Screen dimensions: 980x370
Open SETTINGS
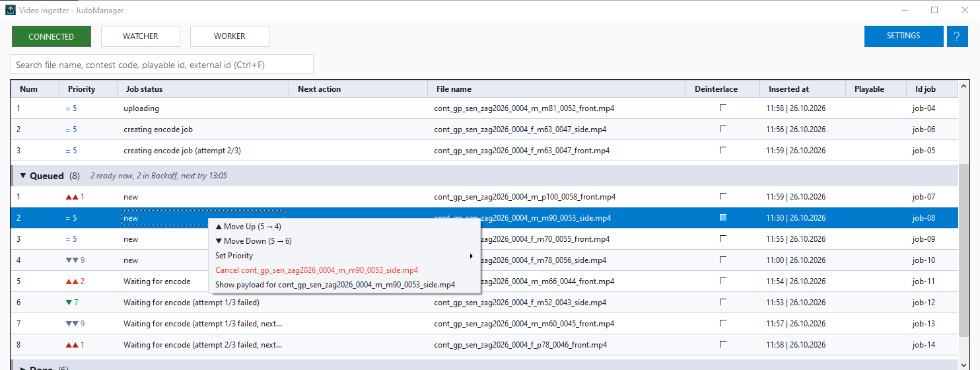coord(903,36)
